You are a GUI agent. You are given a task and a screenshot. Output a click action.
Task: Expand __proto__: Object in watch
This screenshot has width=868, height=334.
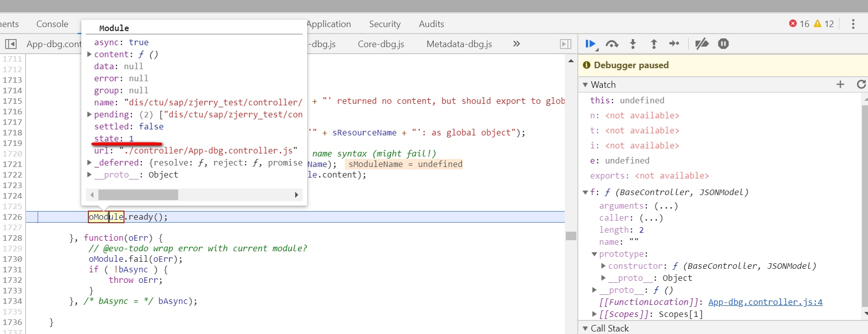pyautogui.click(x=603, y=278)
